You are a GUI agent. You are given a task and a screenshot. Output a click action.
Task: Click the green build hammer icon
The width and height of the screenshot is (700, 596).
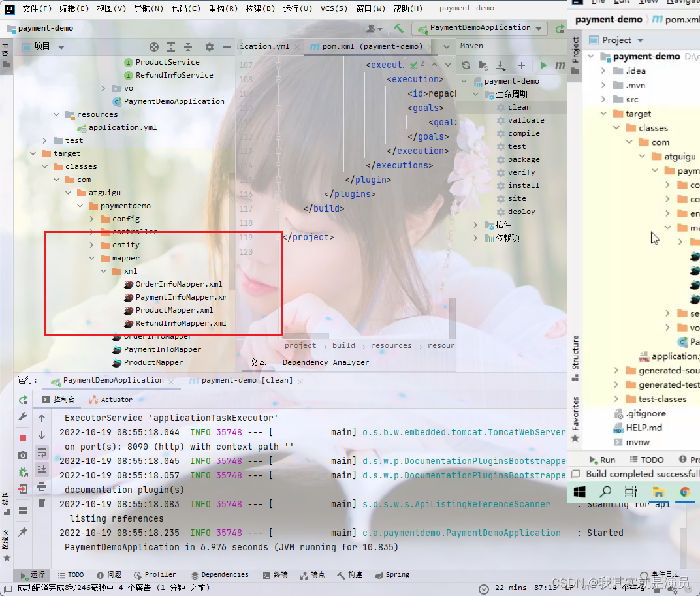click(x=398, y=29)
